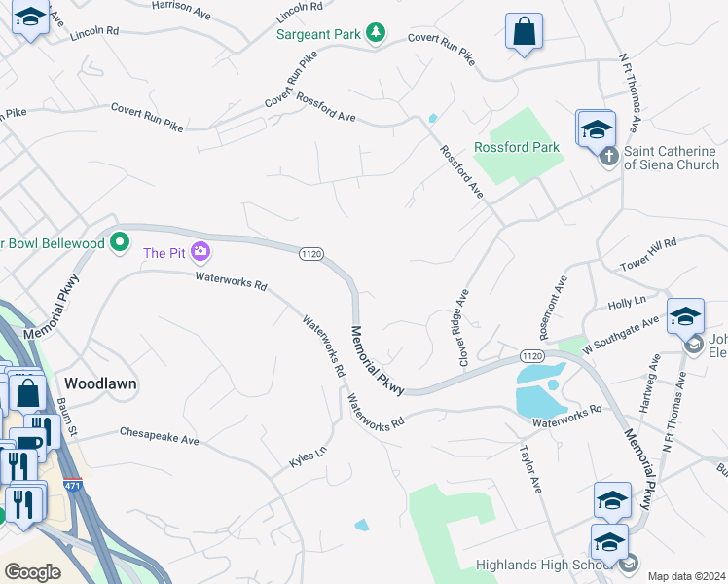Select the Woodlawn neighborhood label

100,383
